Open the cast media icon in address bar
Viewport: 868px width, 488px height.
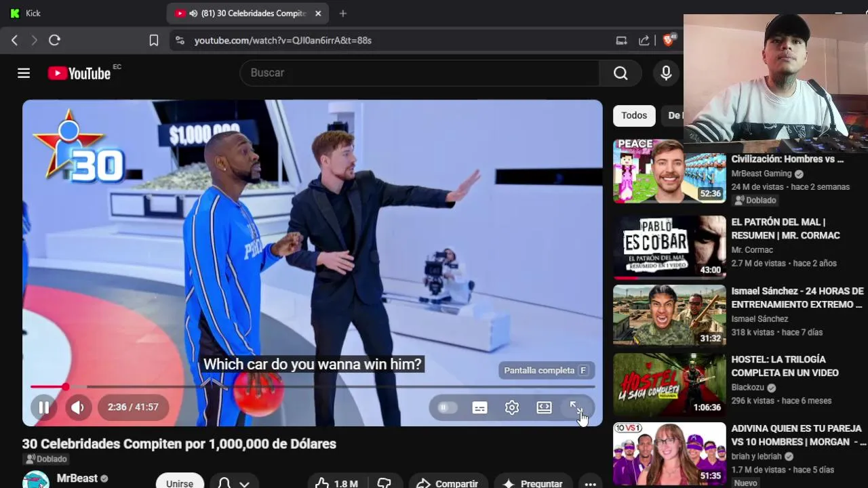coord(621,41)
